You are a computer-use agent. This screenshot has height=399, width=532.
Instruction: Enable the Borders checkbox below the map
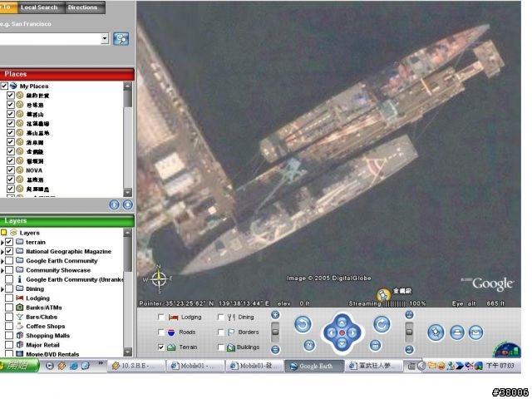point(221,332)
